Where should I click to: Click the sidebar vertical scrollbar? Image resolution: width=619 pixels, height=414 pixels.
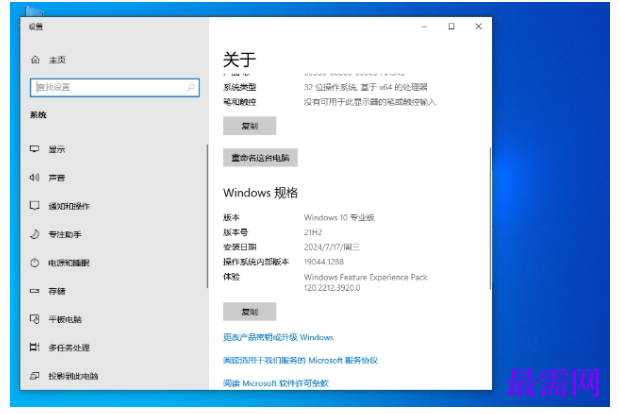[207, 216]
